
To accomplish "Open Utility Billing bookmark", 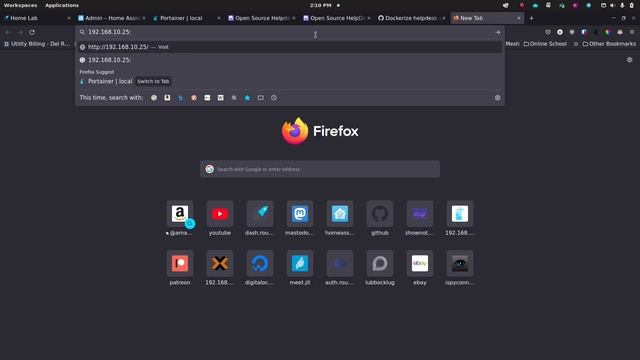I will click(x=37, y=44).
